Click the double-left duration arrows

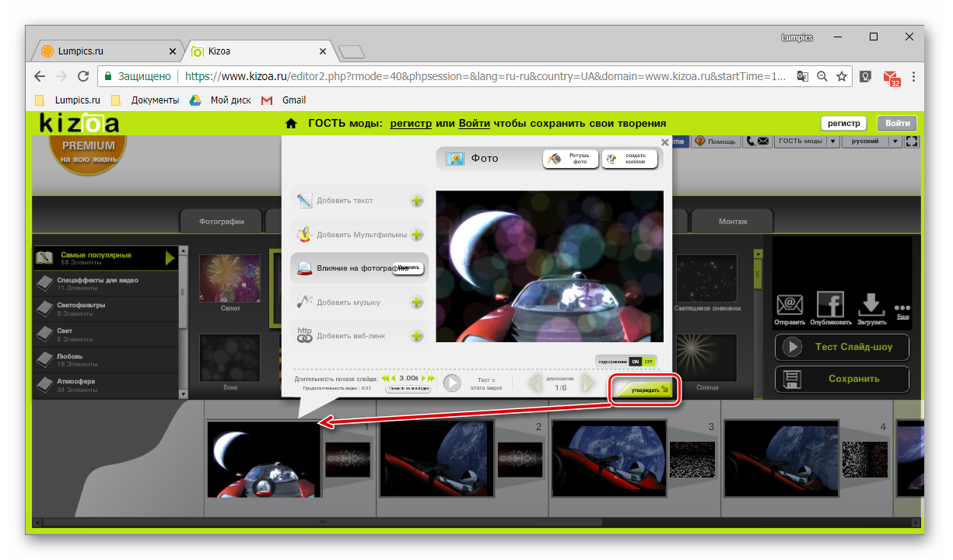click(x=385, y=378)
